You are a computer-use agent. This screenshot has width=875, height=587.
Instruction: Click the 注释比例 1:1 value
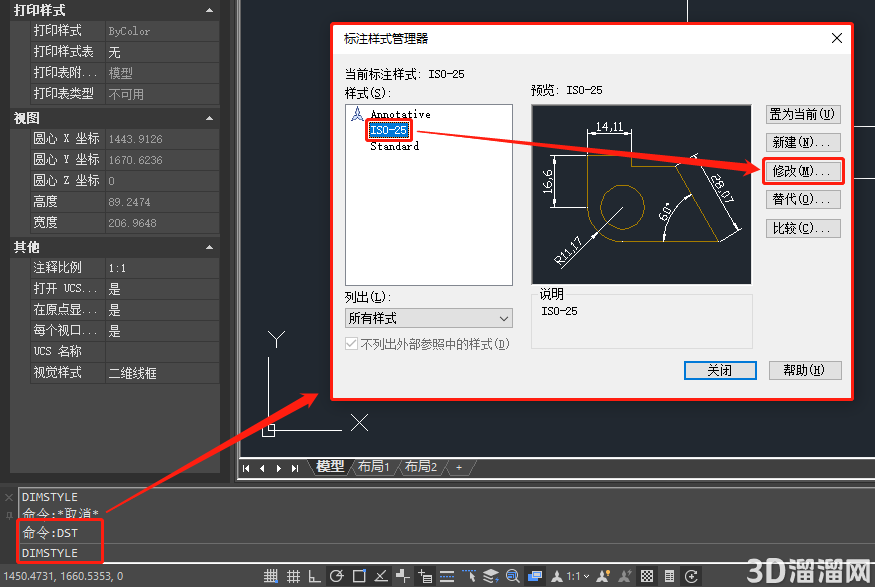(x=162, y=268)
